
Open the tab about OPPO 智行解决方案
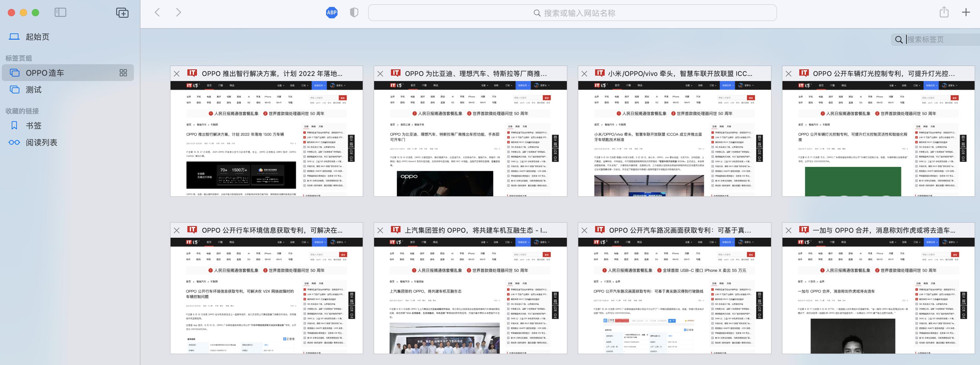point(266,137)
